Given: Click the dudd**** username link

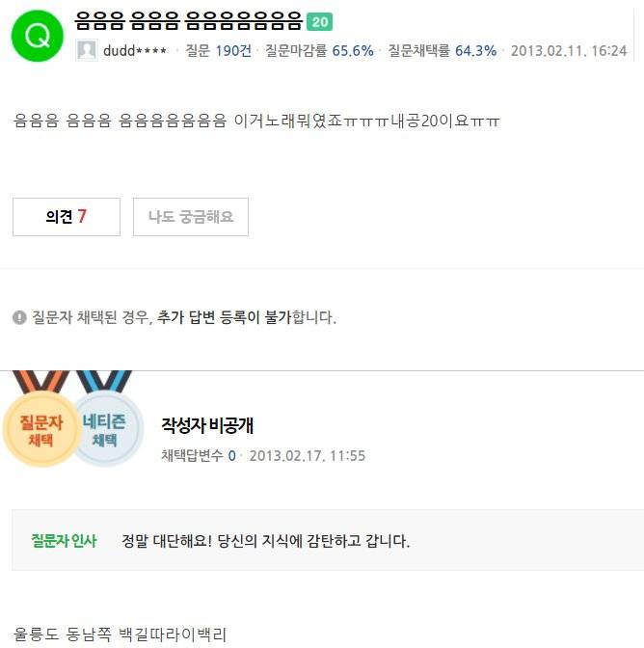Looking at the screenshot, I should click(135, 51).
